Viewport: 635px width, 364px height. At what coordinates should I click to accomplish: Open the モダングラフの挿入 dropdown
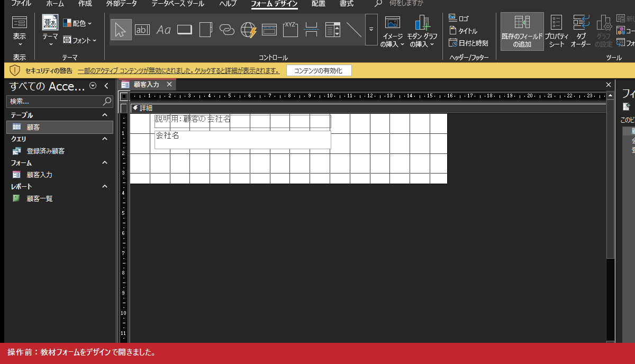(x=422, y=32)
